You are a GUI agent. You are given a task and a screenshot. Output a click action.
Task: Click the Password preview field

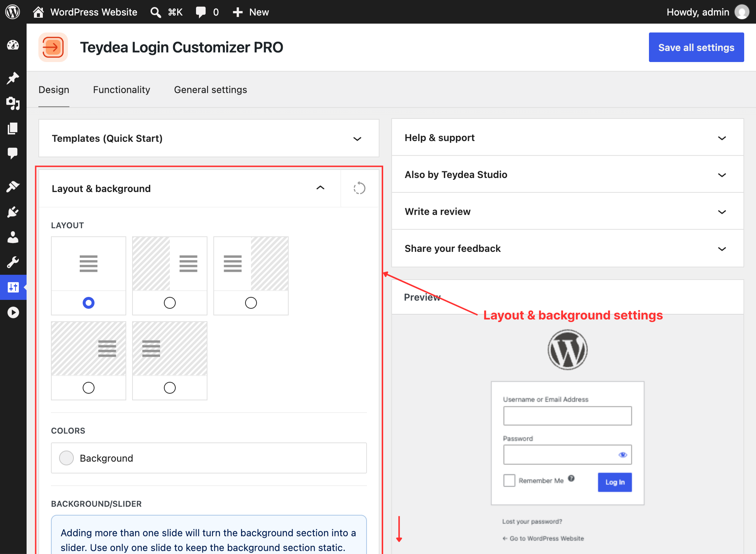[567, 455]
